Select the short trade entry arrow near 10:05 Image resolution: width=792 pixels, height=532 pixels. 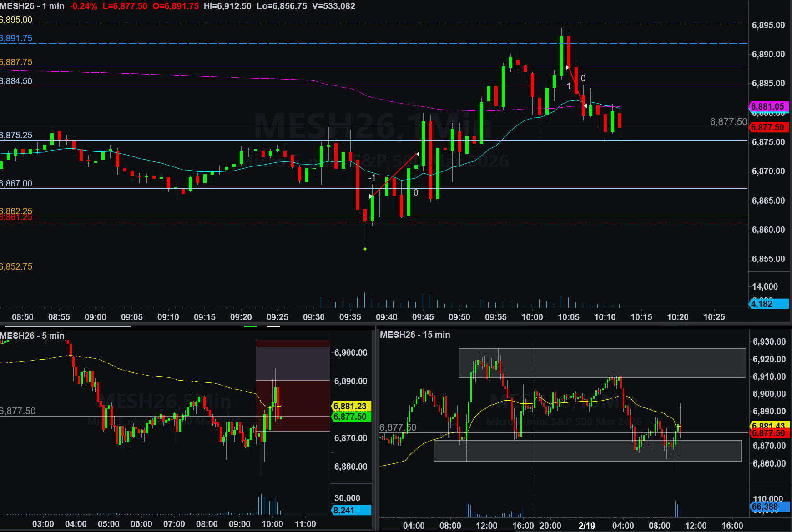(x=567, y=68)
